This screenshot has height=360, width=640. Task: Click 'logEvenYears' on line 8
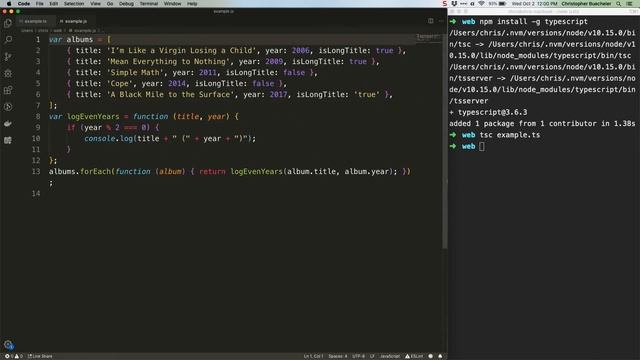[x=93, y=117]
